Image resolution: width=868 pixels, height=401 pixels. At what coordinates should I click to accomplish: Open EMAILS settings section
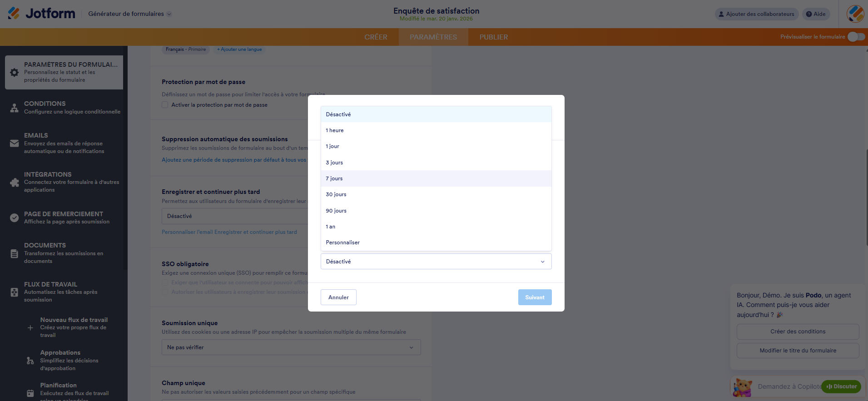pyautogui.click(x=64, y=143)
